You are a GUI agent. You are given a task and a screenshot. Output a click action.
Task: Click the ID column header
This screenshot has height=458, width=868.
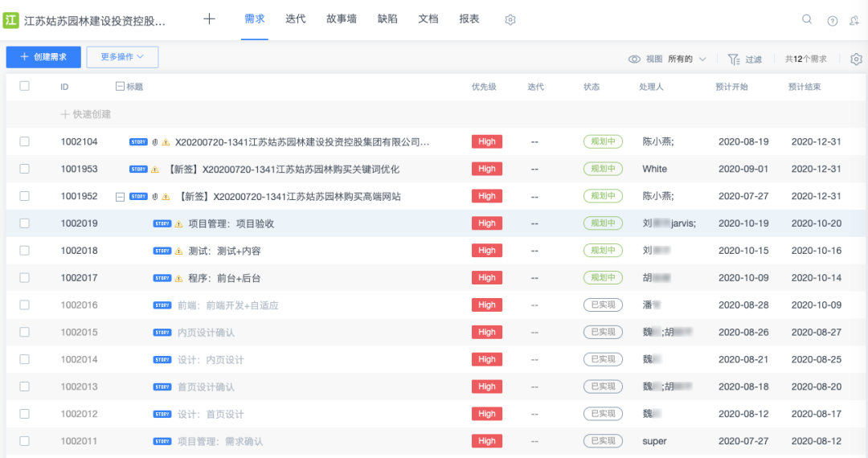64,87
